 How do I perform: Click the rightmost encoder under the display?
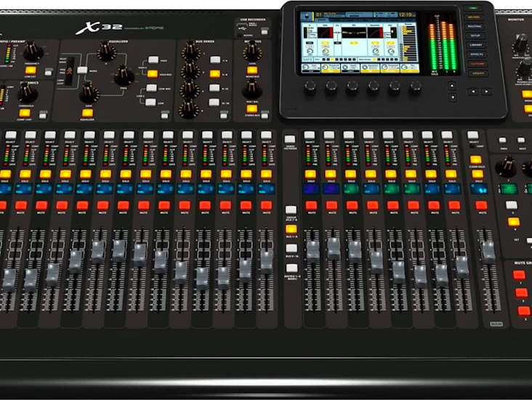[x=415, y=87]
